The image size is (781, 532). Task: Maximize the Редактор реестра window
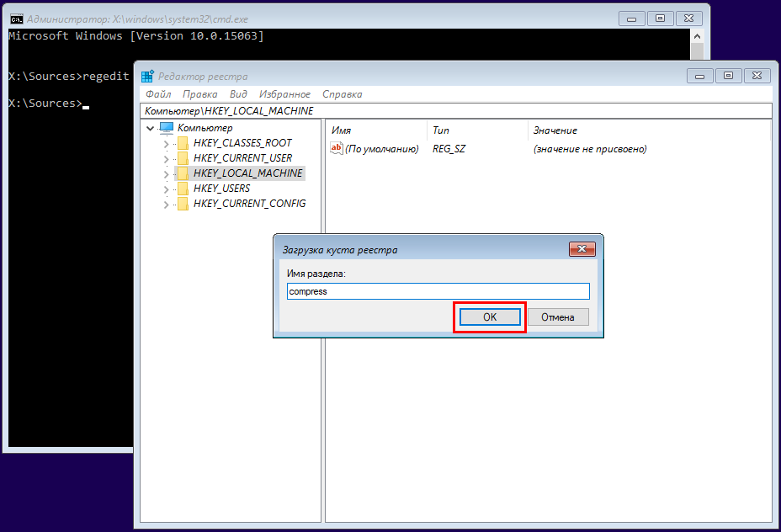tap(728, 76)
